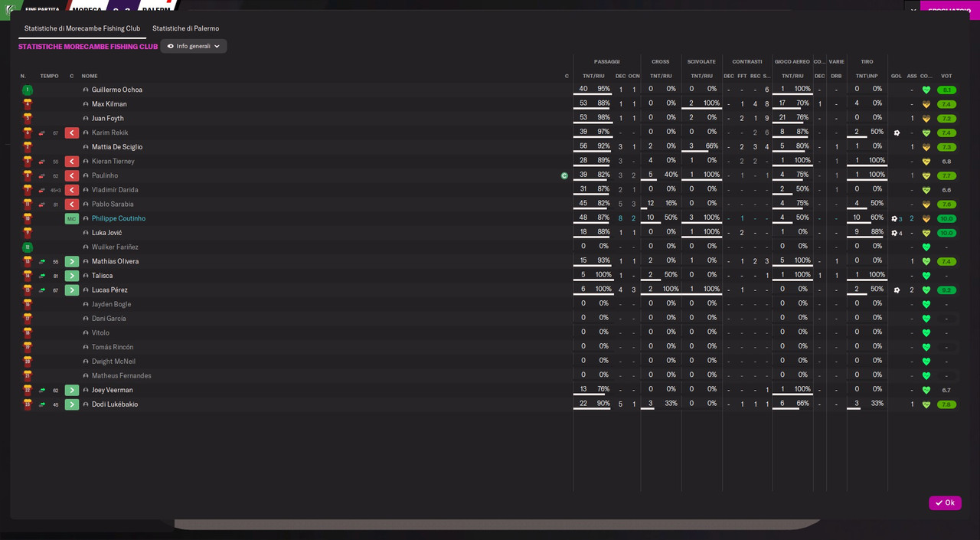Sort by TNT/RIU under Passaggi header
The width and height of the screenshot is (980, 540).
(593, 76)
